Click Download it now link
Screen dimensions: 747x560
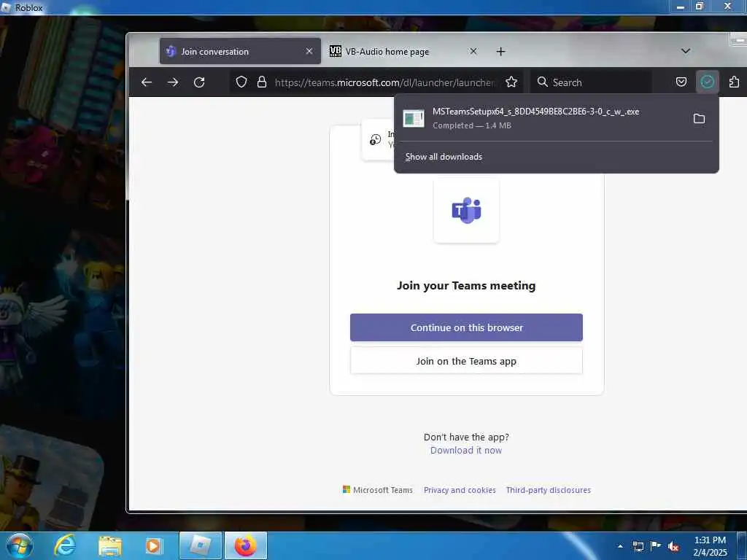tap(466, 451)
